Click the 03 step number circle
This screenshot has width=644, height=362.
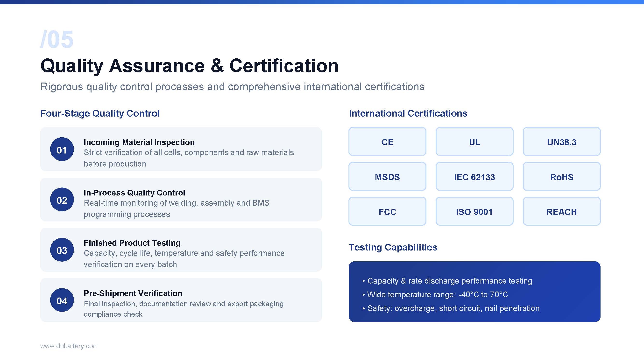pyautogui.click(x=62, y=250)
